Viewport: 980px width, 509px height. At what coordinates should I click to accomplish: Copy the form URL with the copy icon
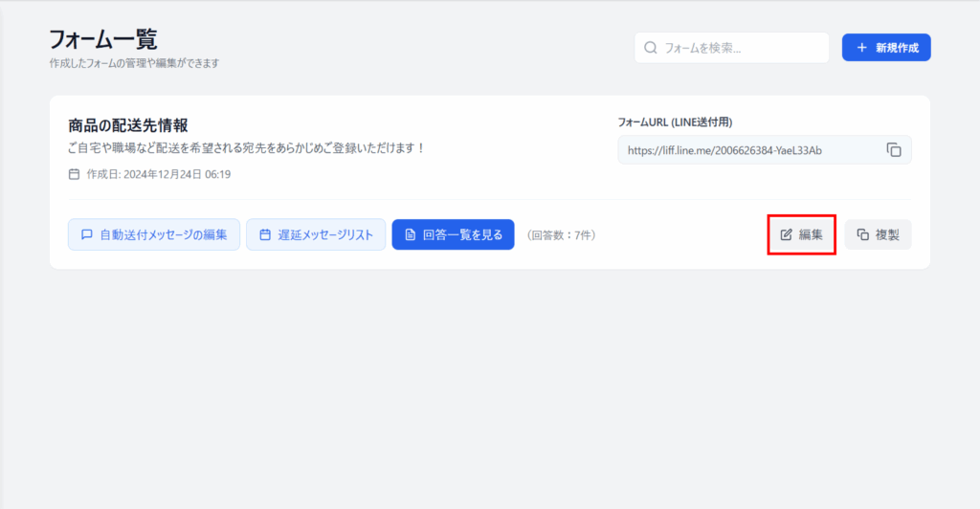click(x=894, y=150)
